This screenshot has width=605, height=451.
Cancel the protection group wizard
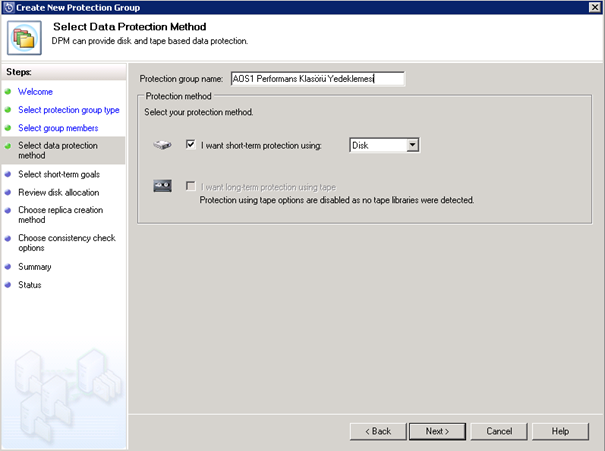click(x=499, y=431)
